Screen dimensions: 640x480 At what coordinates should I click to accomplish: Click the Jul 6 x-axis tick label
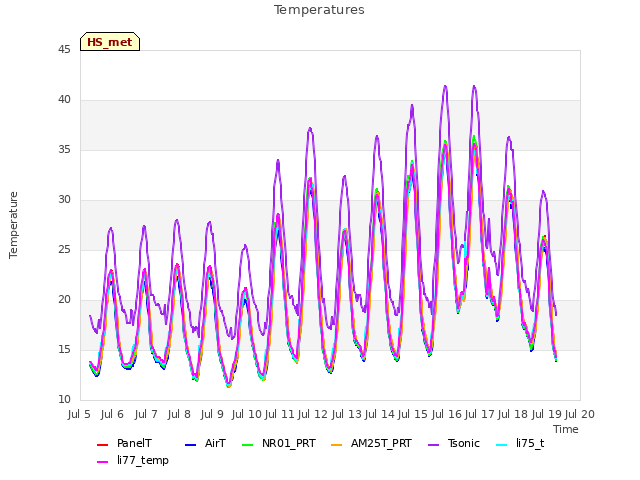112,414
